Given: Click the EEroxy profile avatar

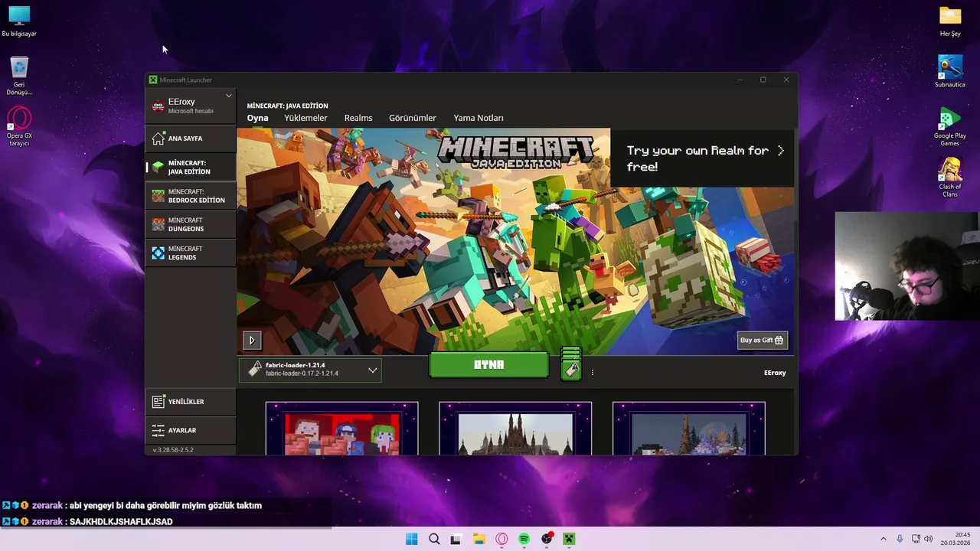Looking at the screenshot, I should coord(158,106).
